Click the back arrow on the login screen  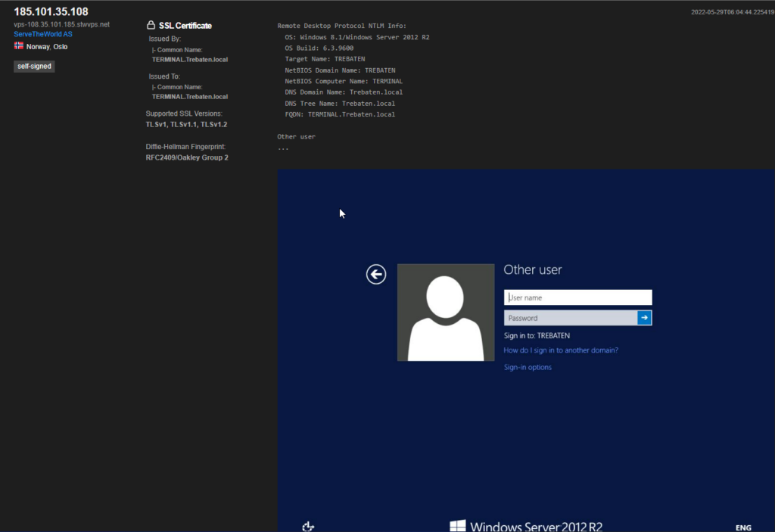coord(376,274)
